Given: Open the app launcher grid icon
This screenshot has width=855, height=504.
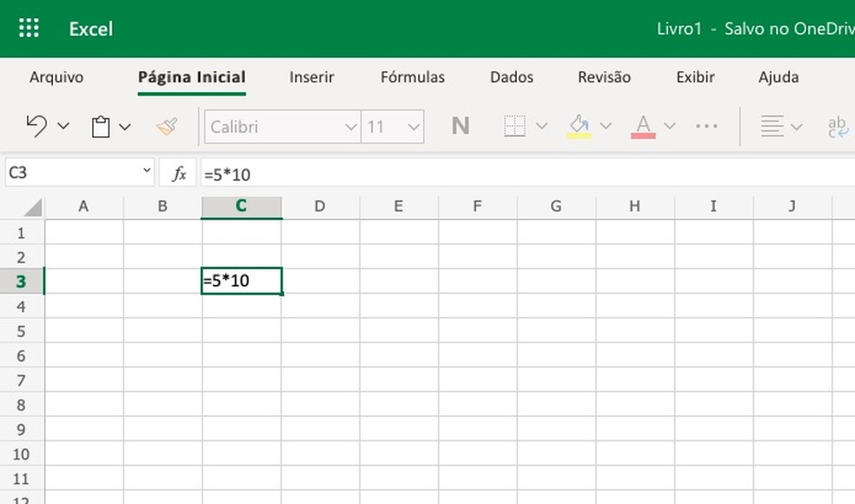Looking at the screenshot, I should [29, 27].
